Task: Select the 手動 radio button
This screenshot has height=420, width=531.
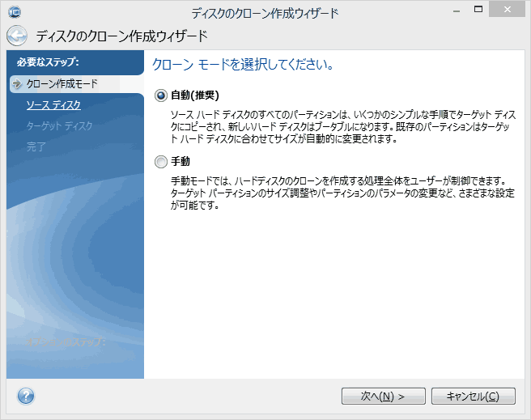Action: pyautogui.click(x=161, y=161)
